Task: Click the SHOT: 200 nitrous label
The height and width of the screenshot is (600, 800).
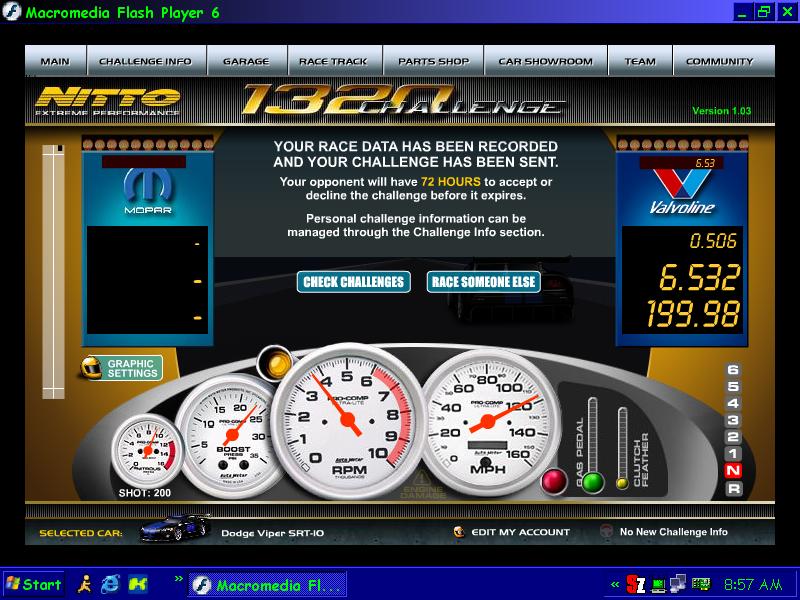Action: 144,493
